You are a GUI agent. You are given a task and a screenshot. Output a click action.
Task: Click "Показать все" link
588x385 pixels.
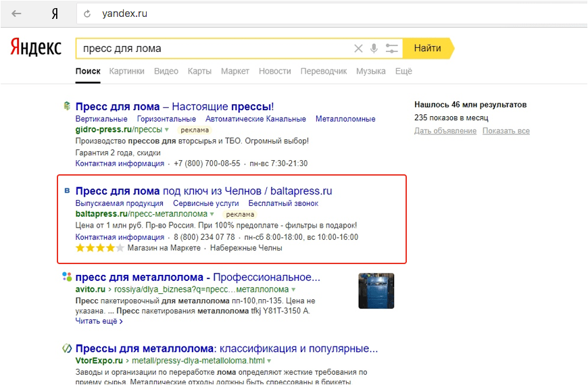(506, 131)
